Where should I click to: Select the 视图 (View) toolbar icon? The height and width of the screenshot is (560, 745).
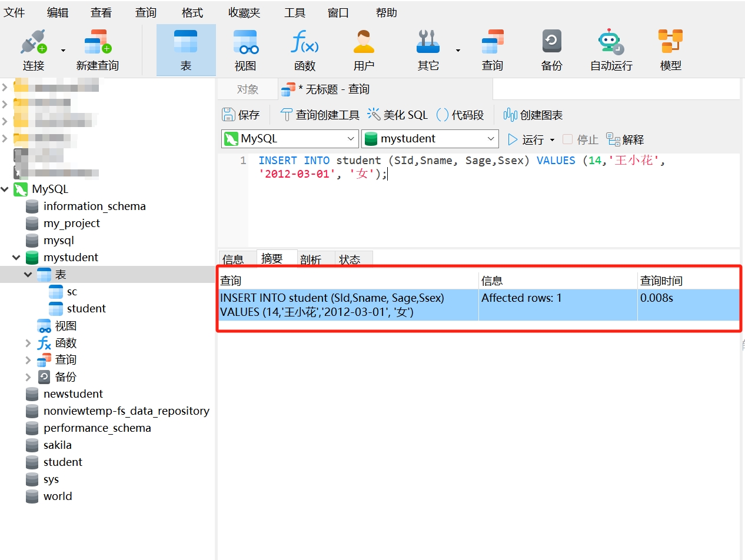pyautogui.click(x=245, y=49)
